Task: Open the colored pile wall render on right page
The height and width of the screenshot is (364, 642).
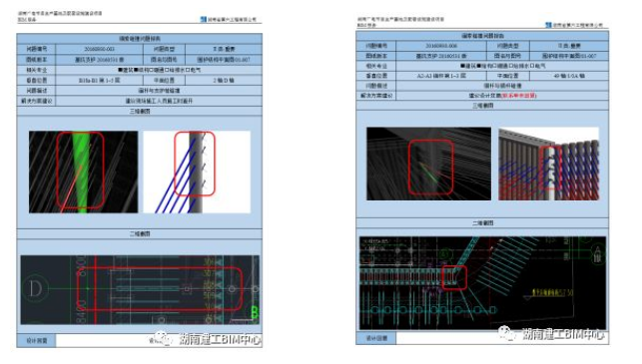Action: tap(549, 164)
